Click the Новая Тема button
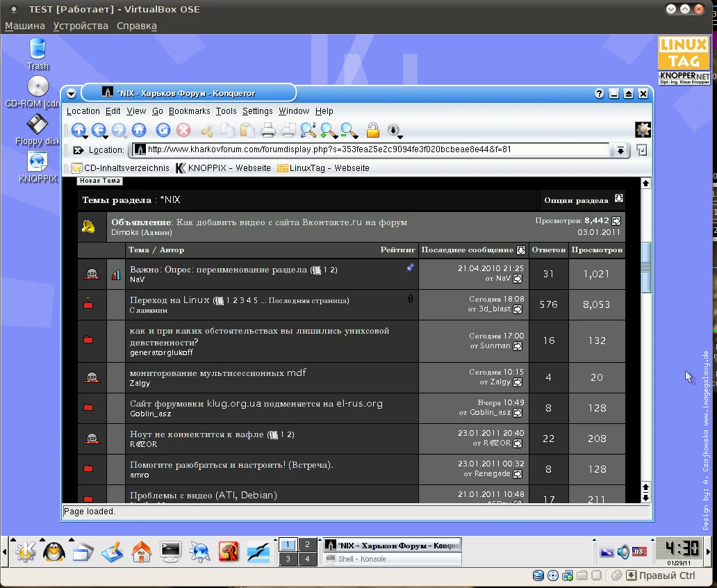 (99, 181)
